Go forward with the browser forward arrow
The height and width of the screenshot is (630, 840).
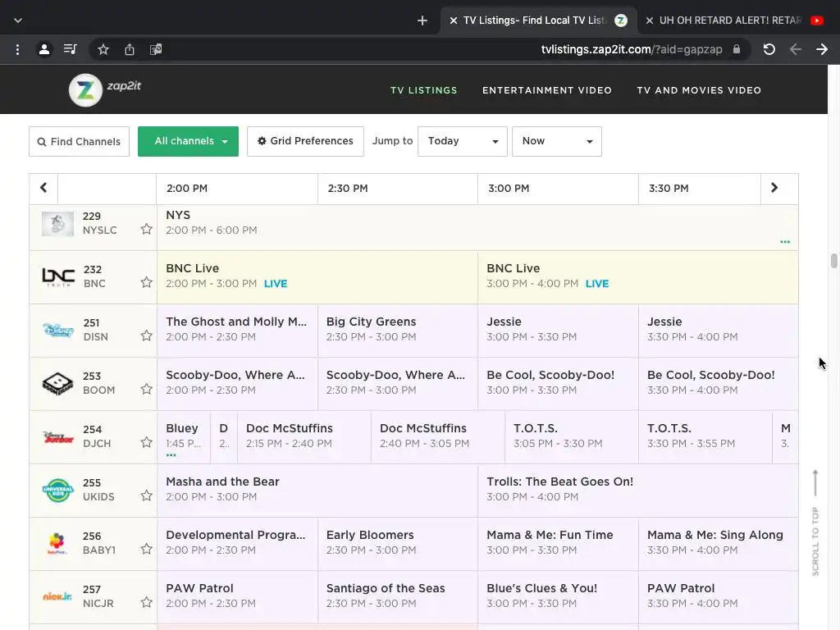822,50
